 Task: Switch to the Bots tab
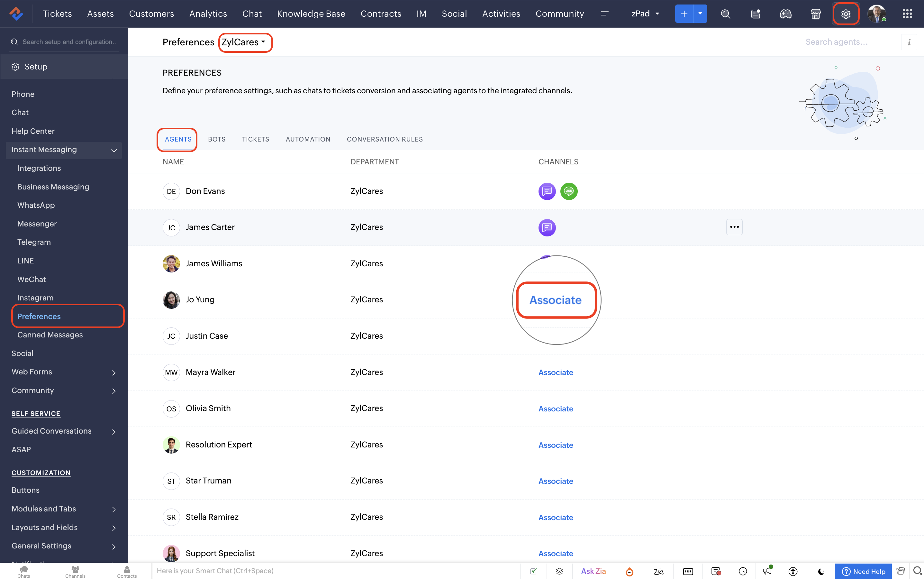click(217, 139)
